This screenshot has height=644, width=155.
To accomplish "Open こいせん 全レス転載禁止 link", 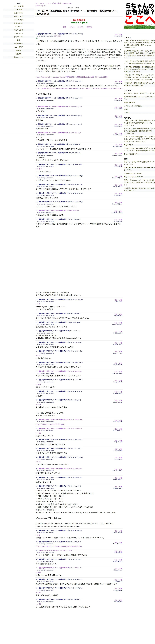I will [133, 106].
